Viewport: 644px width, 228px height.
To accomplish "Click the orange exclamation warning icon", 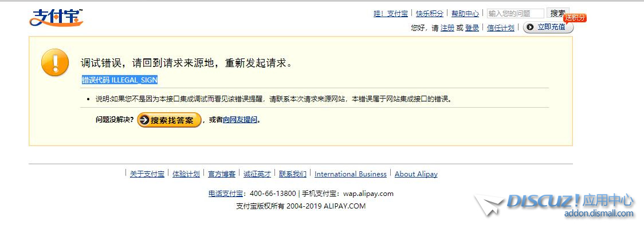I will 55,62.
